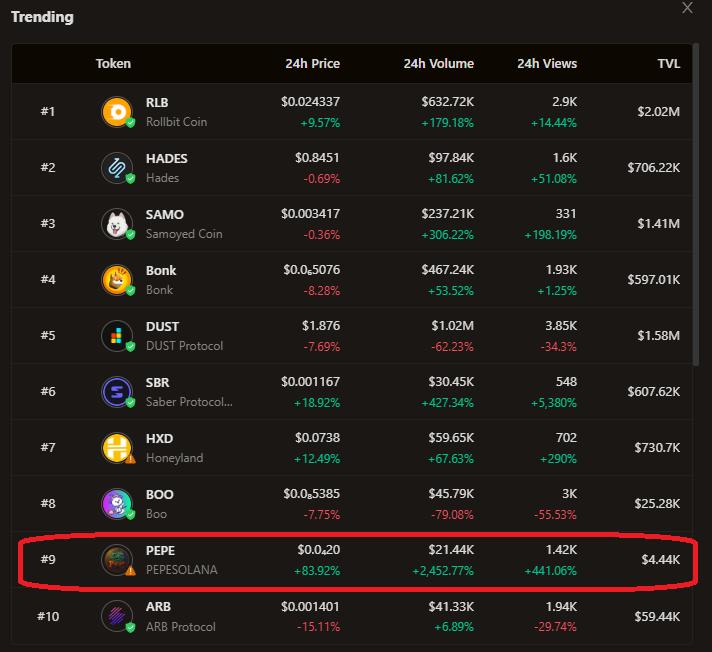The width and height of the screenshot is (712, 652).
Task: Click RLB TVL $2.02M
Action: 658,112
